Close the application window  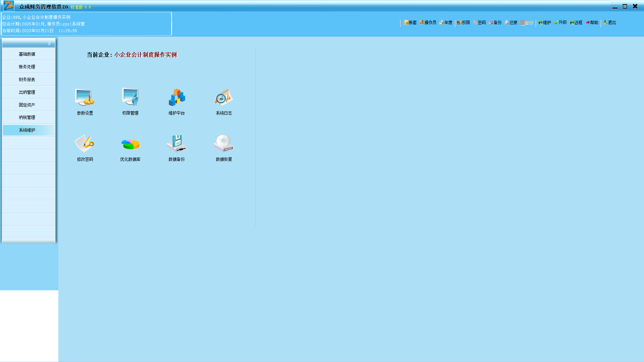coord(635,6)
